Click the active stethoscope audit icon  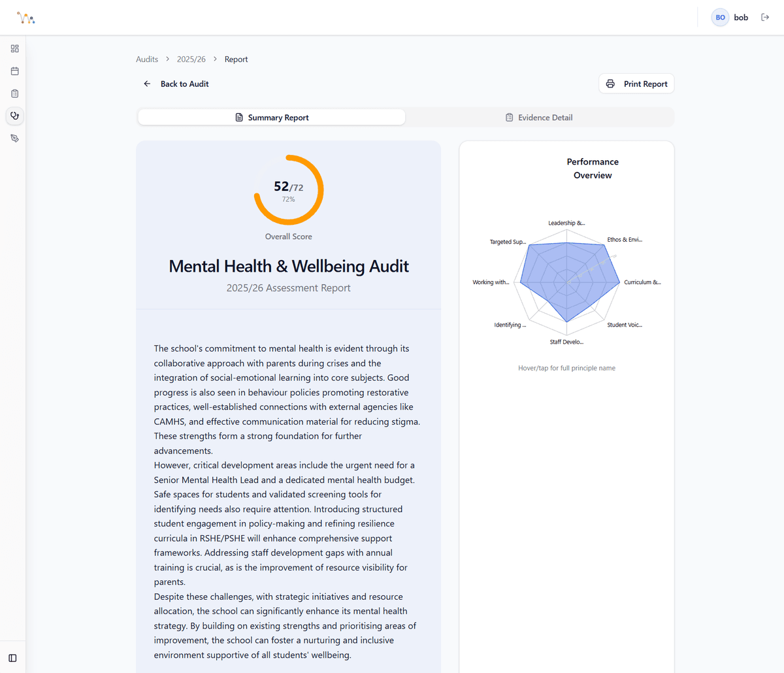pyautogui.click(x=14, y=116)
